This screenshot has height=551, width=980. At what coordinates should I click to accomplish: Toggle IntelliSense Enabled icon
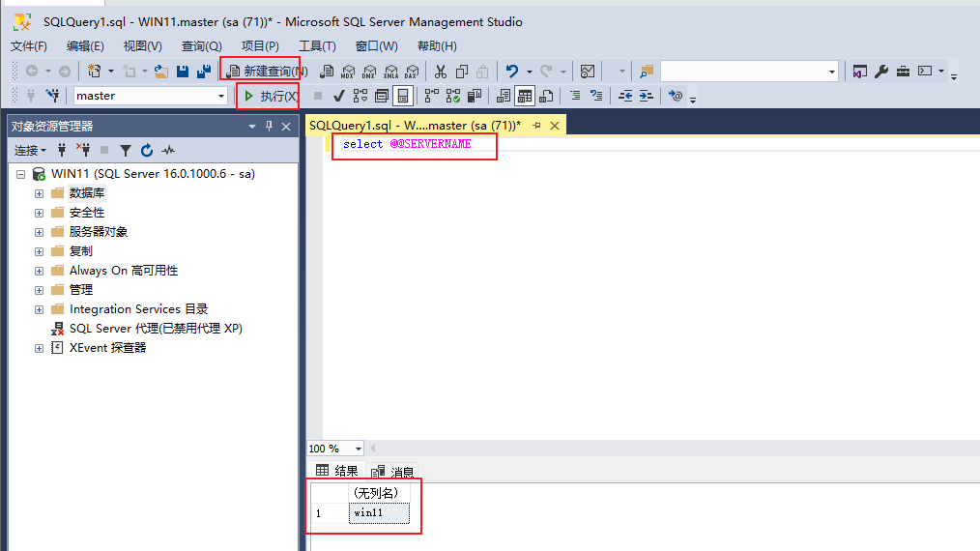pos(403,96)
